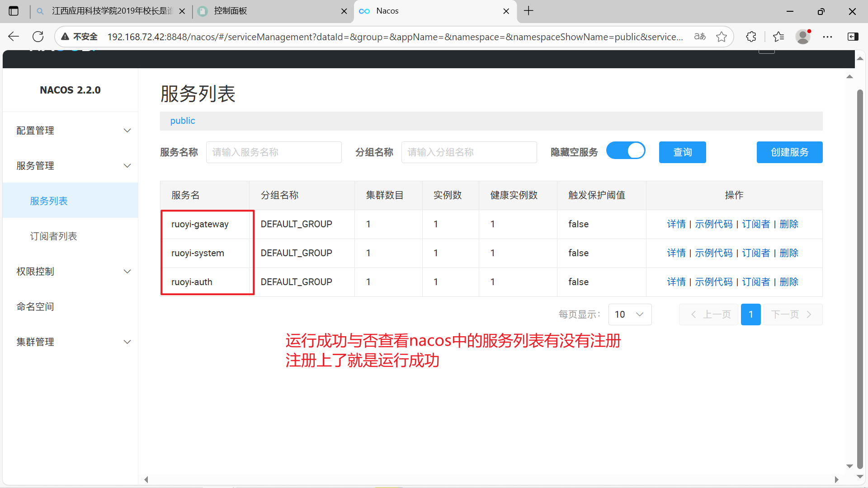Click the address bar URL
The width and height of the screenshot is (868, 488).
point(395,37)
